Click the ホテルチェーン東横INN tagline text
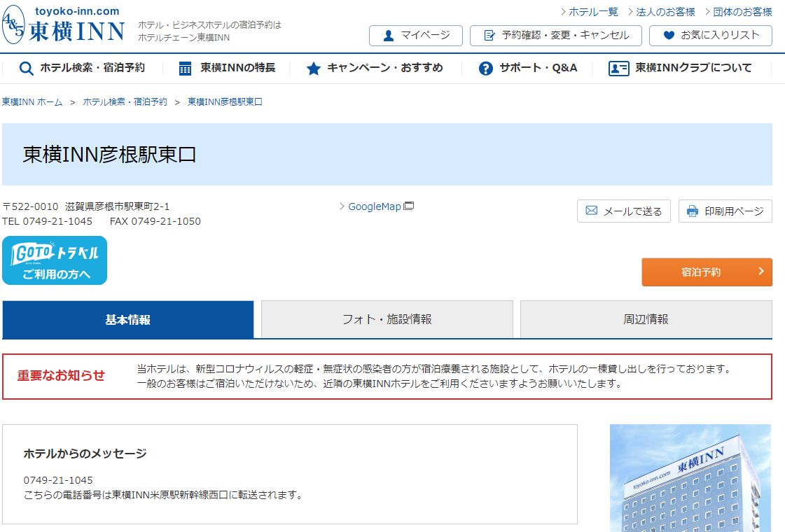The width and height of the screenshot is (785, 532). [x=183, y=38]
